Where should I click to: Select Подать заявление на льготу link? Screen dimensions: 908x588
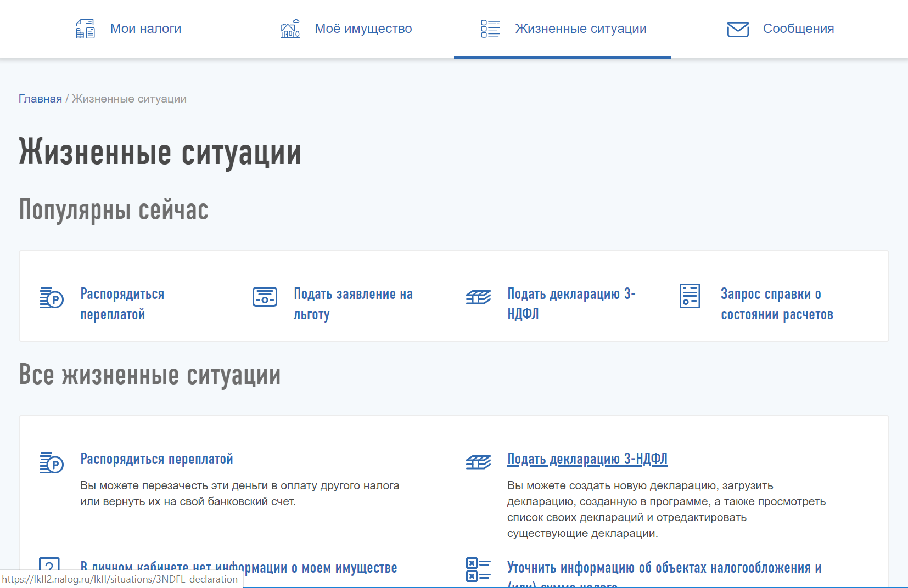click(352, 304)
